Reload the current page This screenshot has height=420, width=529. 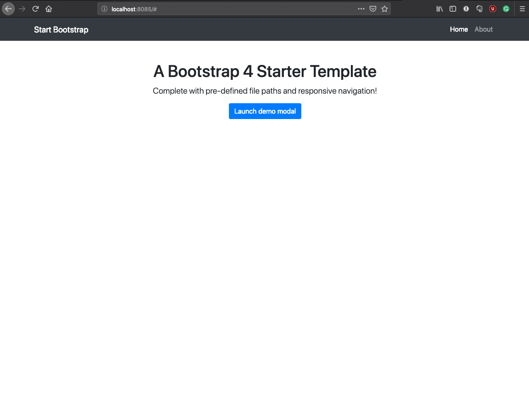click(x=35, y=9)
